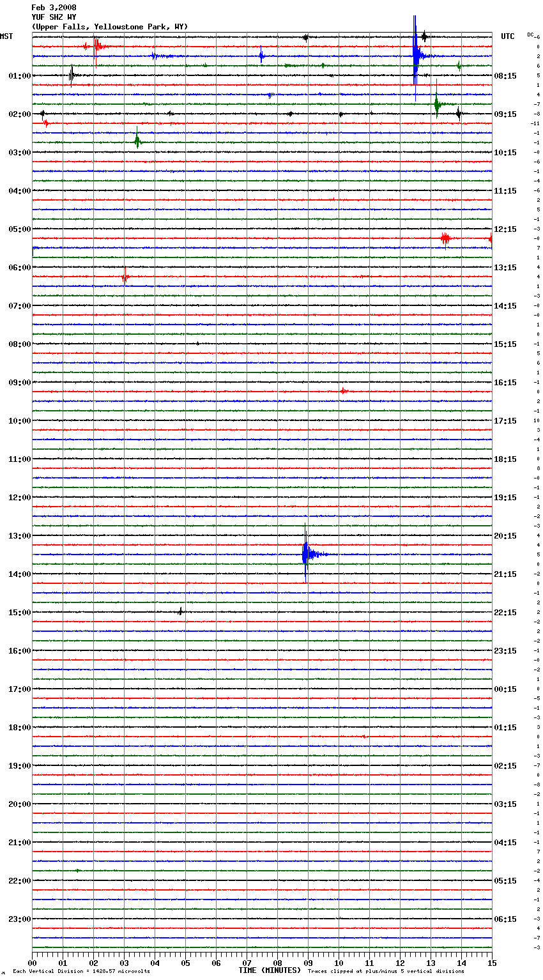Click minute 03 on the bottom axis
This screenshot has height=980, width=543.
(x=124, y=963)
